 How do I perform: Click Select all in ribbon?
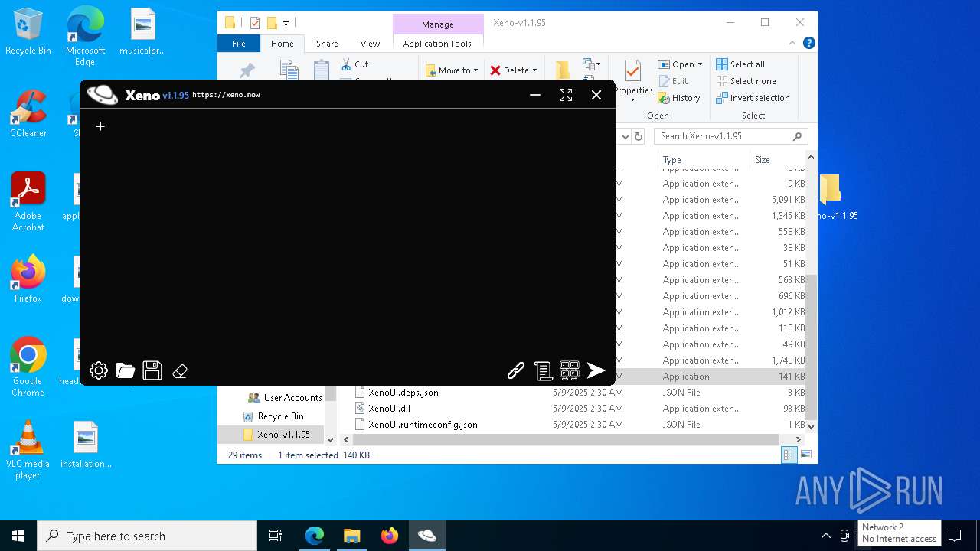click(x=740, y=64)
